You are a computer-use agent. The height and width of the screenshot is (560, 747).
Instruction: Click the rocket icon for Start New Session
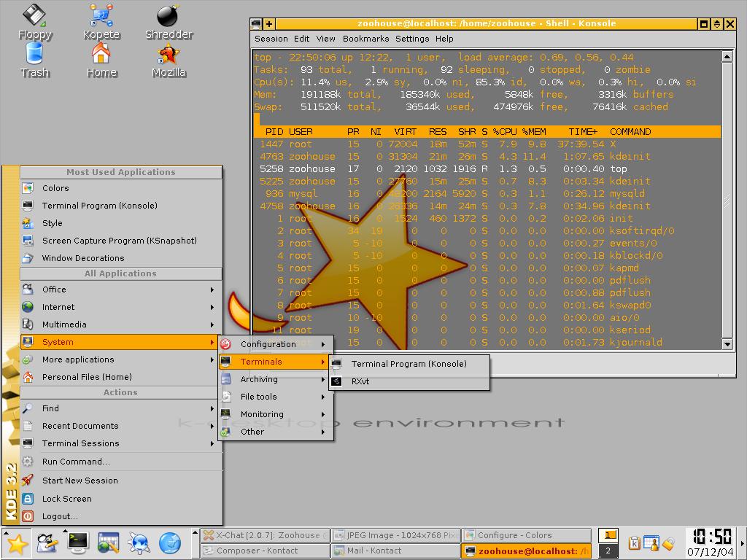pos(28,480)
